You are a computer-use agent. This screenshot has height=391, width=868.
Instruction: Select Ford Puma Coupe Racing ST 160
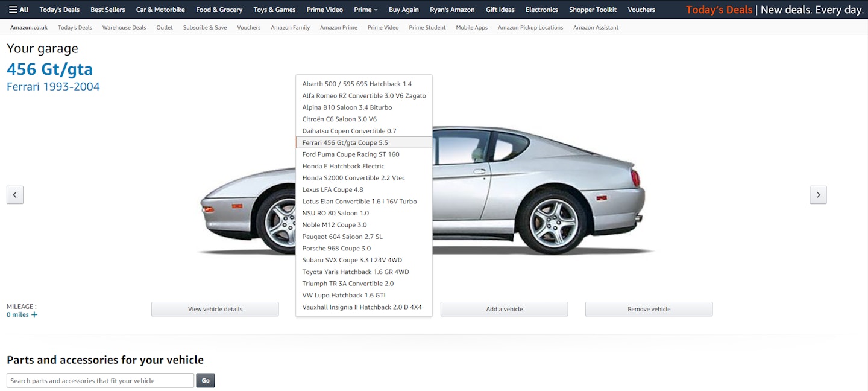364,154
